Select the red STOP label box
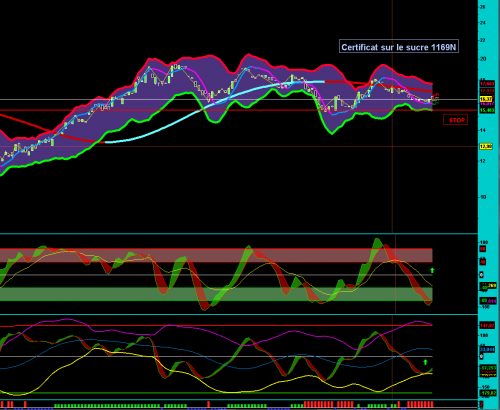 coord(456,120)
